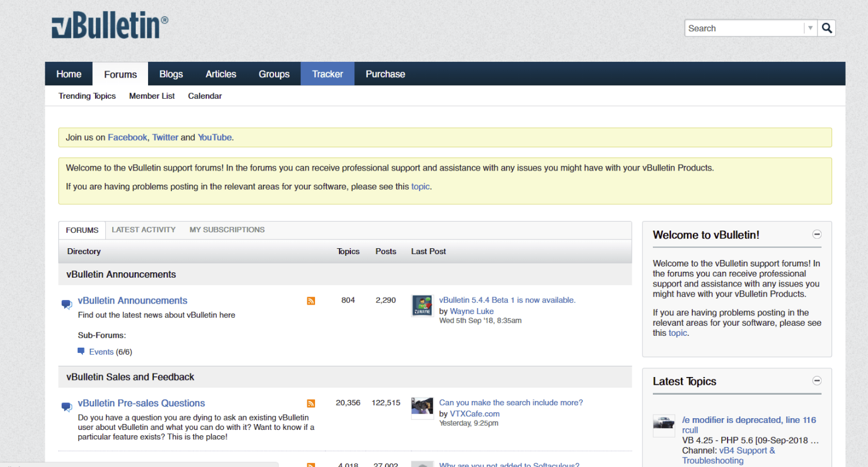Screen dimensions: 868x467
Task: Click the vBulletin Sales and Feedback category header
Action: click(130, 377)
